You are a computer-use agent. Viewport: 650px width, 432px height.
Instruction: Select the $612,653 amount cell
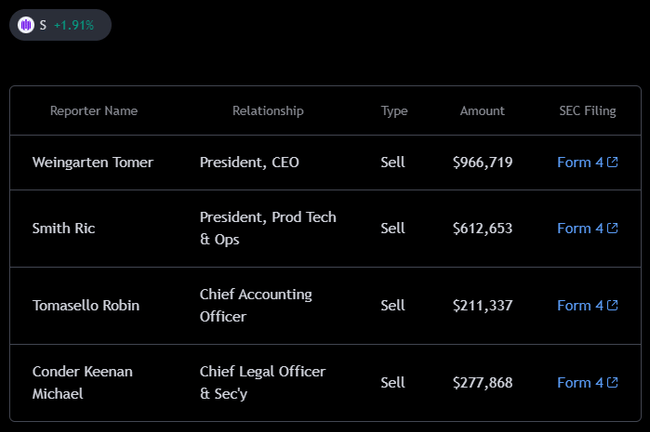[x=482, y=228]
